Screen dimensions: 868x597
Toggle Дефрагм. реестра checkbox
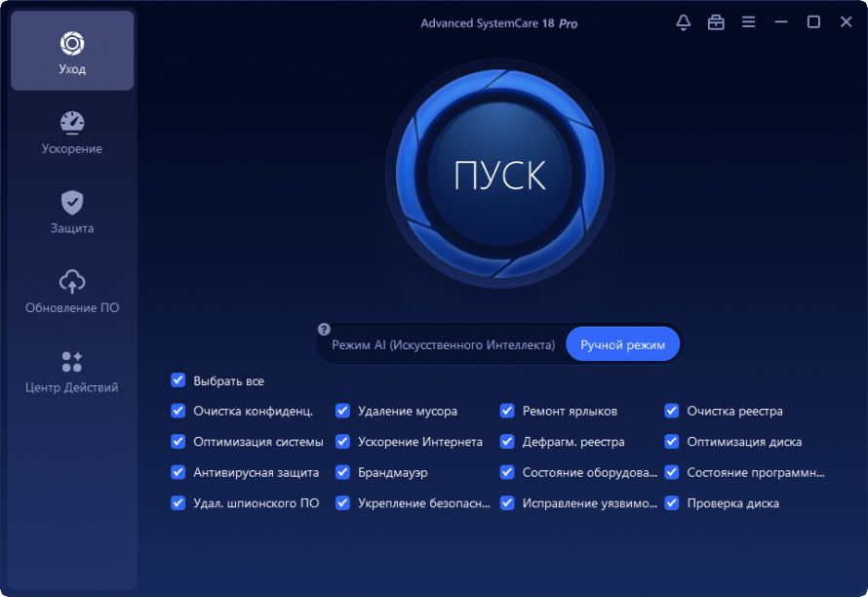pos(507,441)
